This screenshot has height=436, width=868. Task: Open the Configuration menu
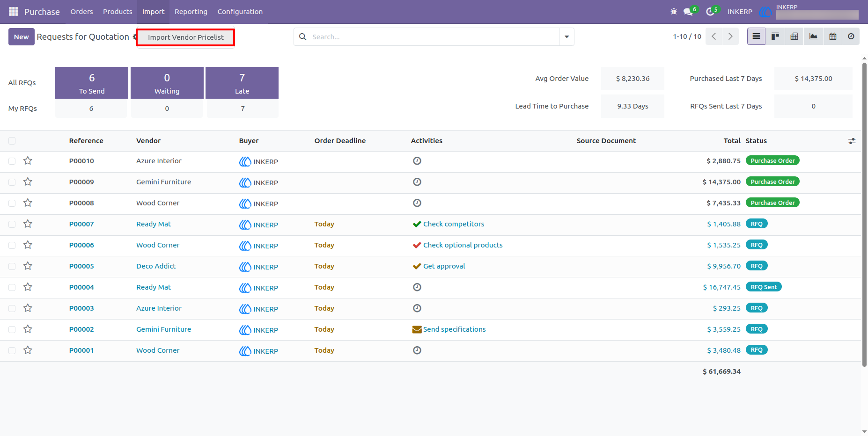point(240,12)
